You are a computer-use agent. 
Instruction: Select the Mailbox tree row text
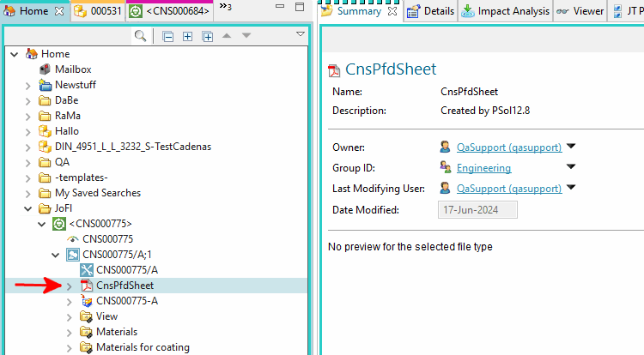[x=73, y=69]
